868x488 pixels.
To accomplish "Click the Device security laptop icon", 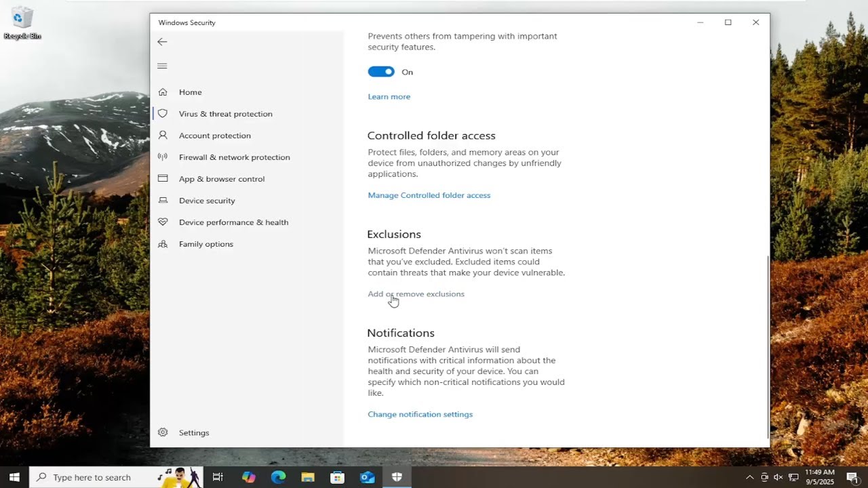I will (163, 201).
